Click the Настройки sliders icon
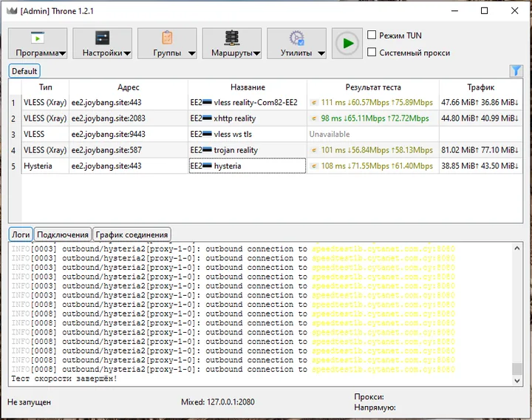 coord(102,38)
